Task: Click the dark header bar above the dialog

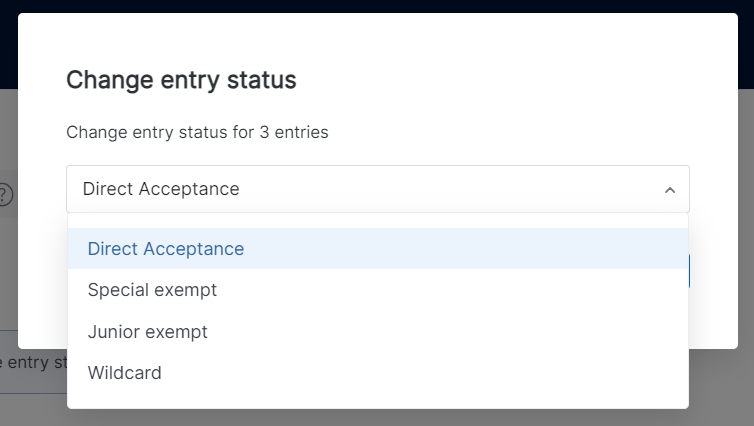Action: [377, 6]
